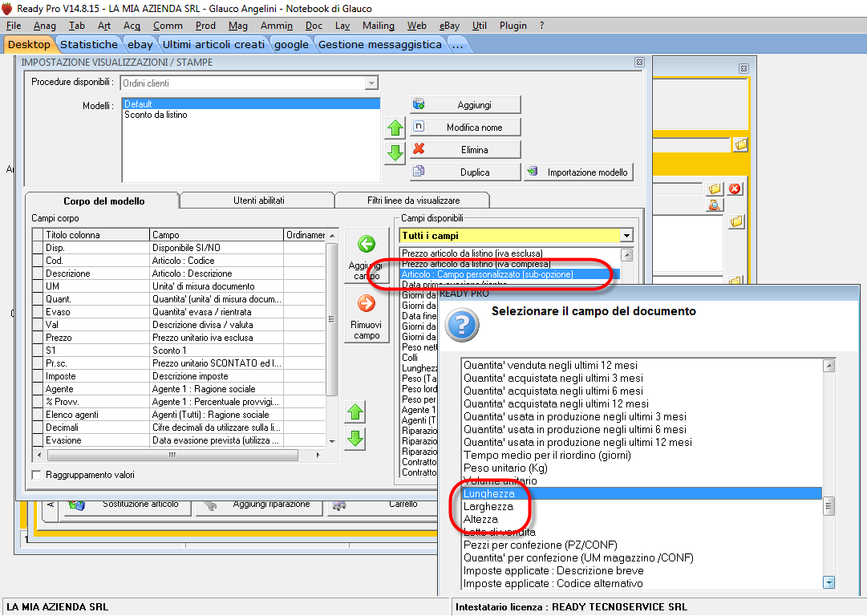Open the Procedure disponibili dropdown
Viewport: 867px width, 616px height.
click(x=371, y=83)
